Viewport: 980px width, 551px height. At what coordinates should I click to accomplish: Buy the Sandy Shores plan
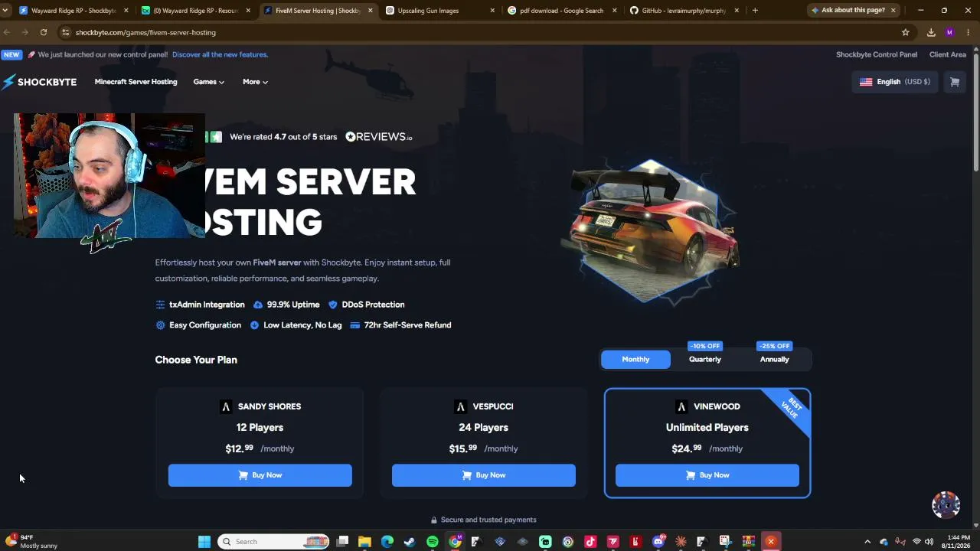point(260,475)
